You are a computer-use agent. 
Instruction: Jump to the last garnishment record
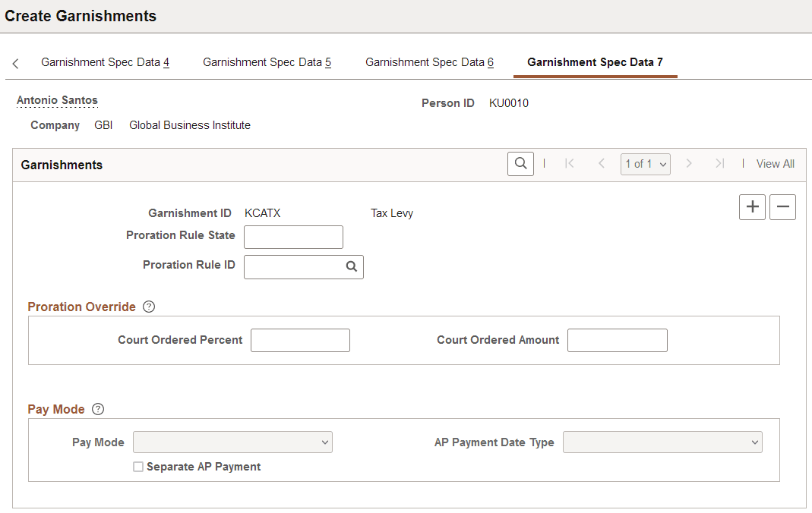point(719,163)
